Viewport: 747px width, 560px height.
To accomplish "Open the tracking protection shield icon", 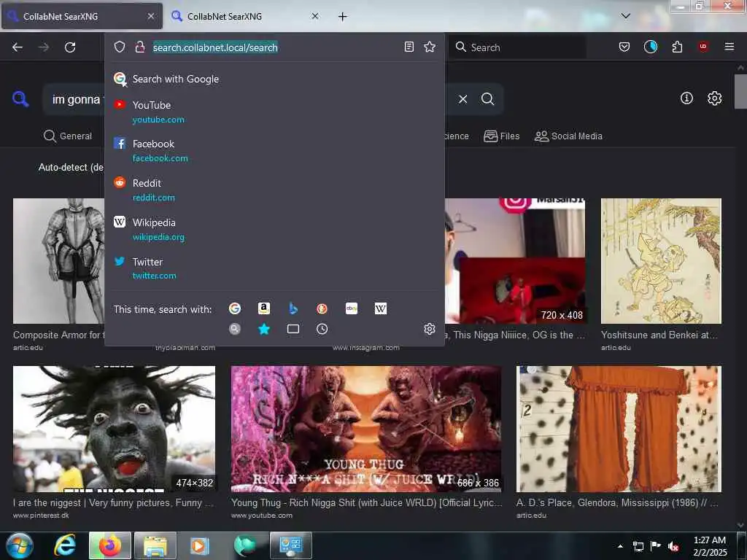I will tap(120, 47).
